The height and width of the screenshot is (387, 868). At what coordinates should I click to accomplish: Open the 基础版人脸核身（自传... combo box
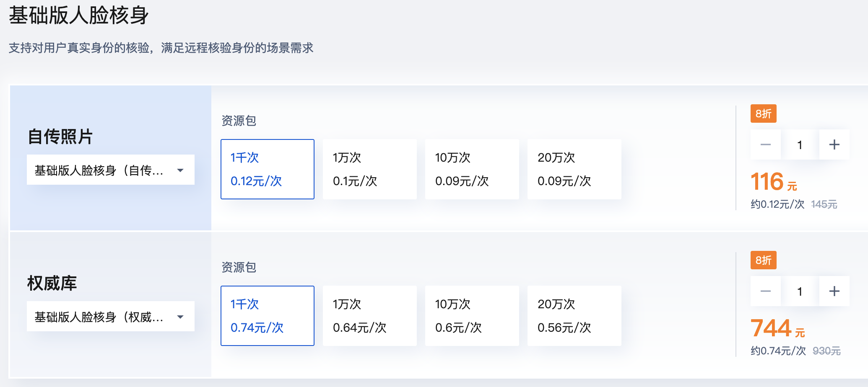111,170
